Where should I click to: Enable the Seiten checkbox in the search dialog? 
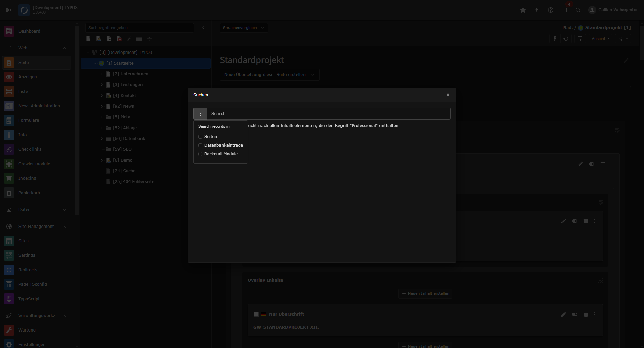[201, 136]
